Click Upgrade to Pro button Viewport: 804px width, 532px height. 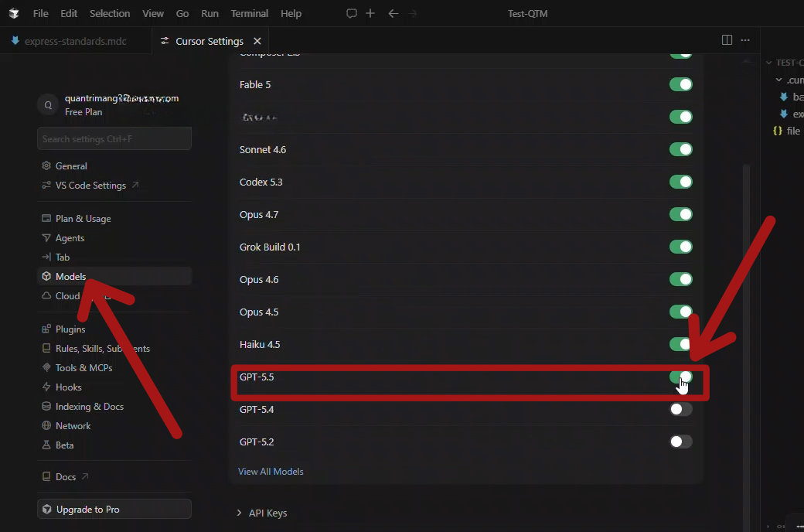(x=114, y=509)
